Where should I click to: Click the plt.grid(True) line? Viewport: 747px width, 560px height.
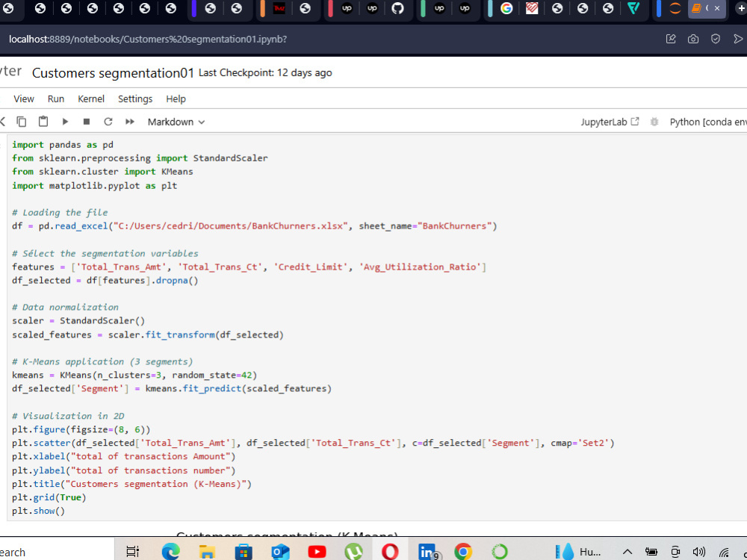(49, 497)
